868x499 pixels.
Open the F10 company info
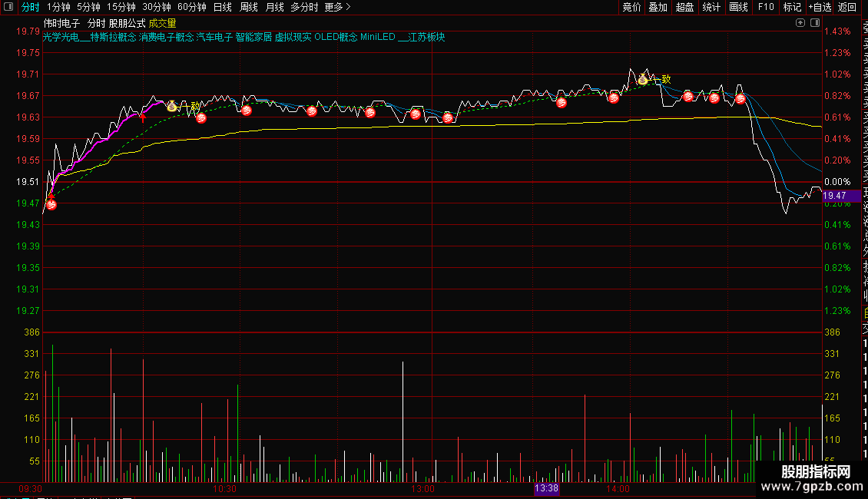(766, 7)
